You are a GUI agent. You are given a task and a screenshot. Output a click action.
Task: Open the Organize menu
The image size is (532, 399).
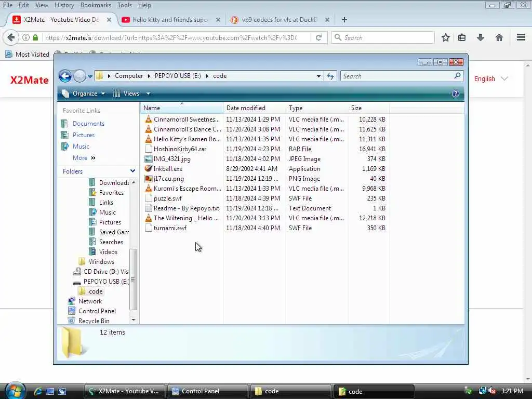[x=84, y=94]
